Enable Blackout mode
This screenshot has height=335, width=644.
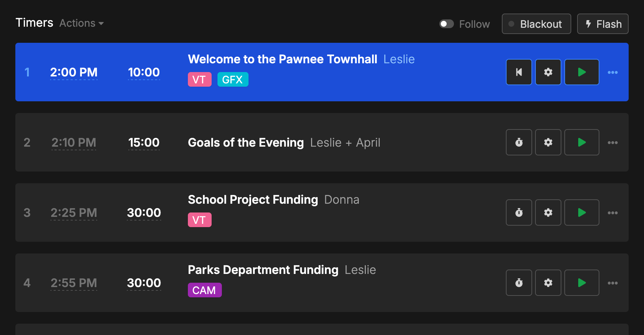tap(536, 24)
